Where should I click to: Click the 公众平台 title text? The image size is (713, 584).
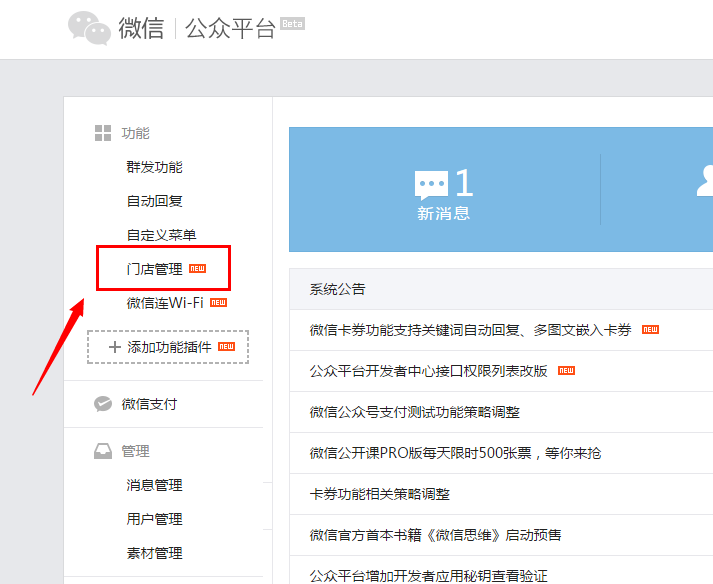point(230,28)
